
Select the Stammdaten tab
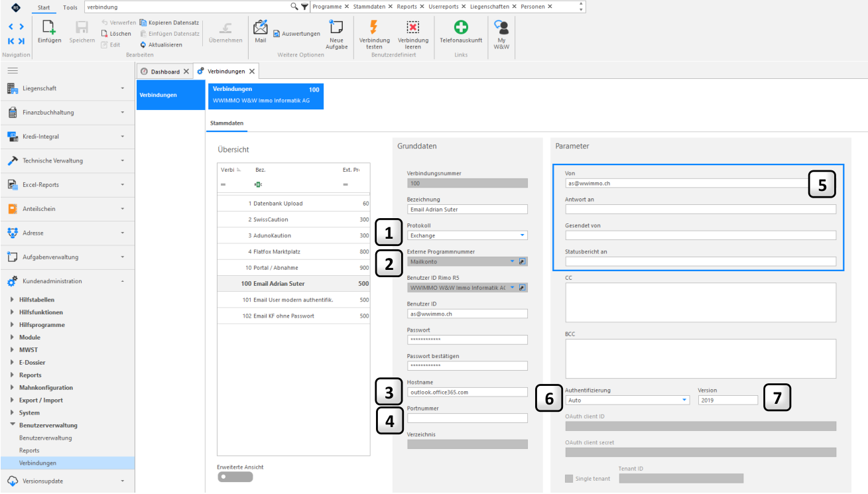tap(227, 123)
